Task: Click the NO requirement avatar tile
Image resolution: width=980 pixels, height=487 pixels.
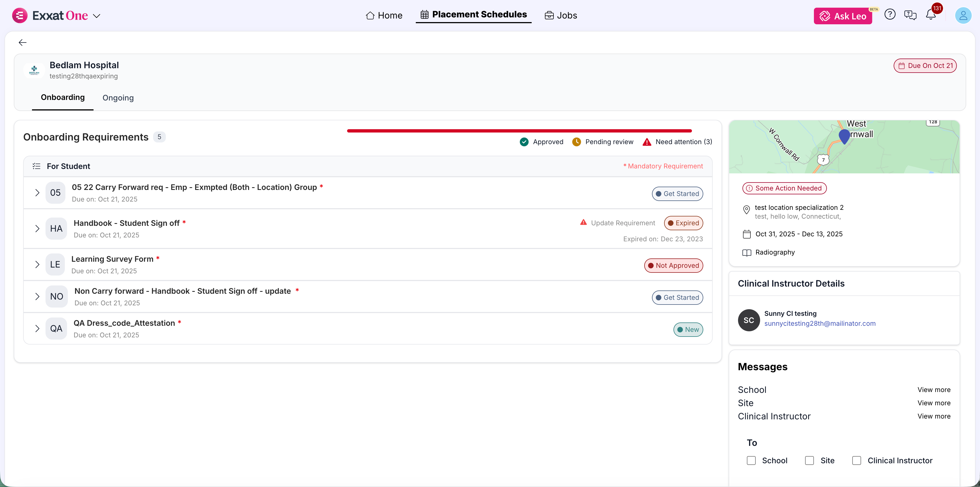Action: point(57,296)
